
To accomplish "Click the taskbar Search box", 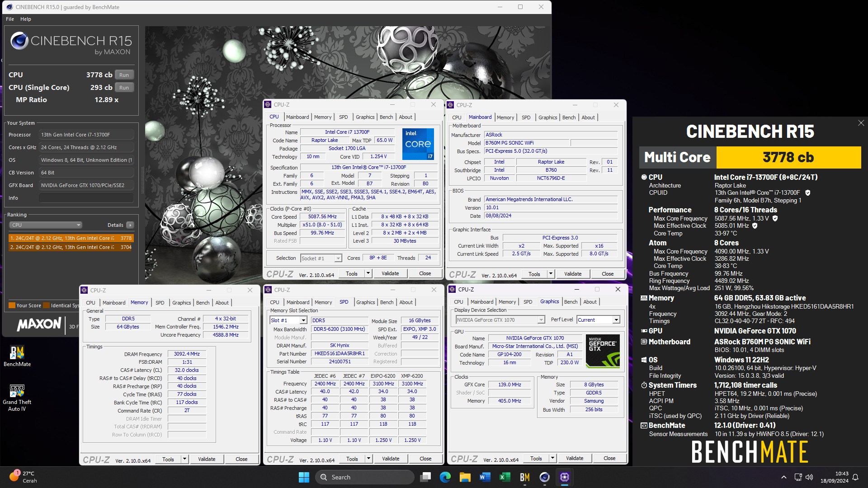I will pyautogui.click(x=364, y=477).
